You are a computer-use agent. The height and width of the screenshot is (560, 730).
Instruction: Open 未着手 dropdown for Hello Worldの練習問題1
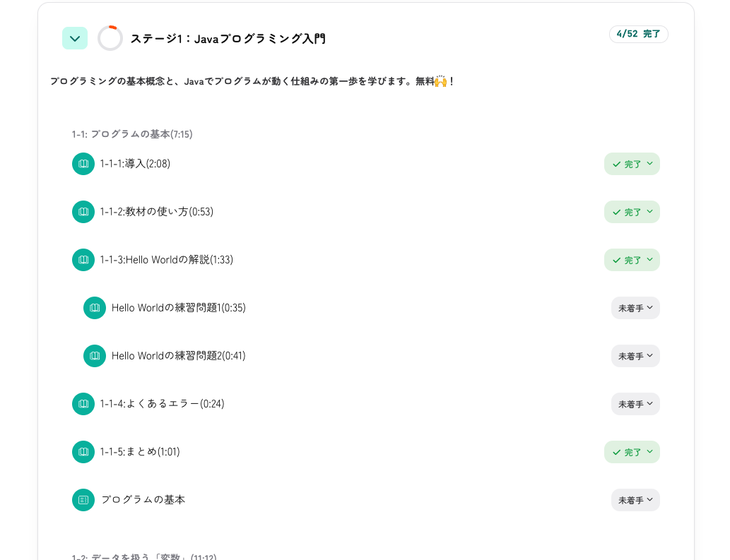[635, 308]
